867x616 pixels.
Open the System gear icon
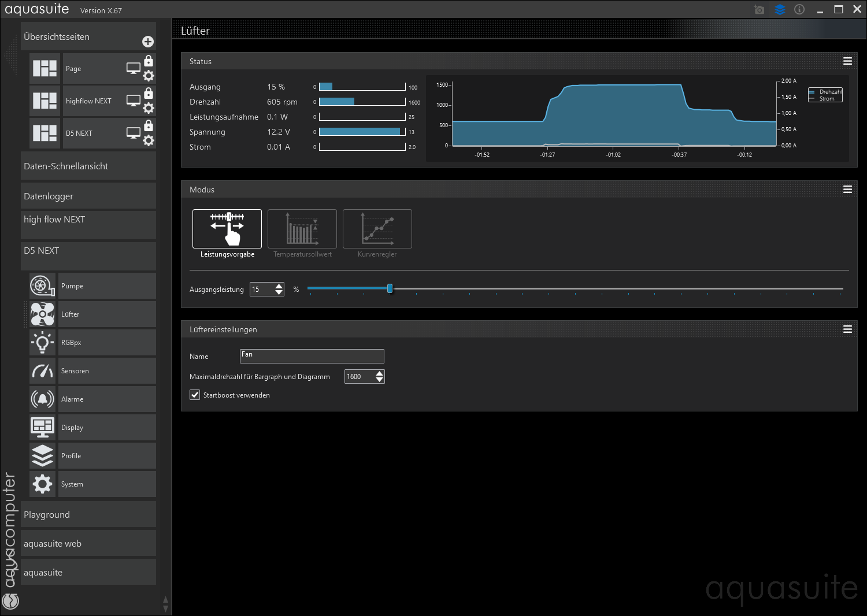[43, 484]
